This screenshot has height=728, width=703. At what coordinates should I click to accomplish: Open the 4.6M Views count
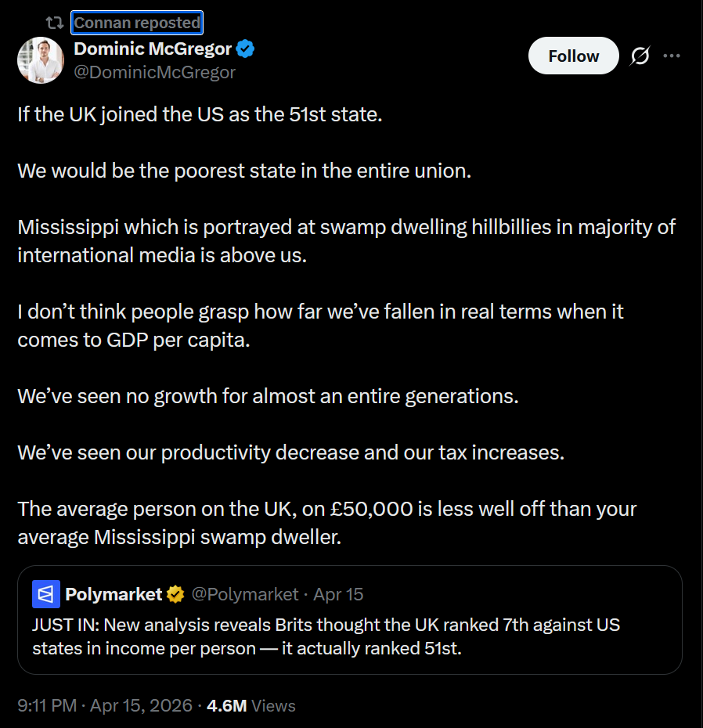pos(251,705)
